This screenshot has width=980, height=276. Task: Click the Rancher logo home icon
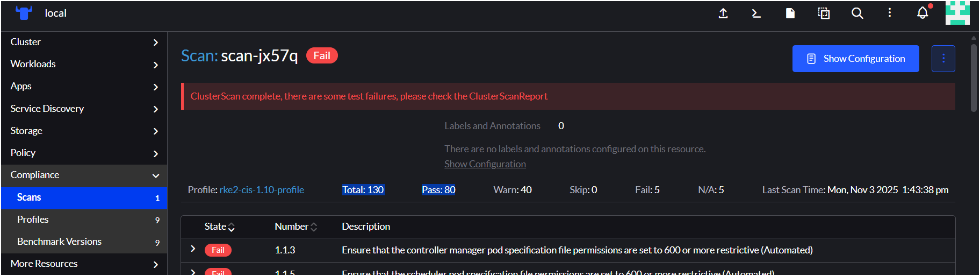pos(24,13)
